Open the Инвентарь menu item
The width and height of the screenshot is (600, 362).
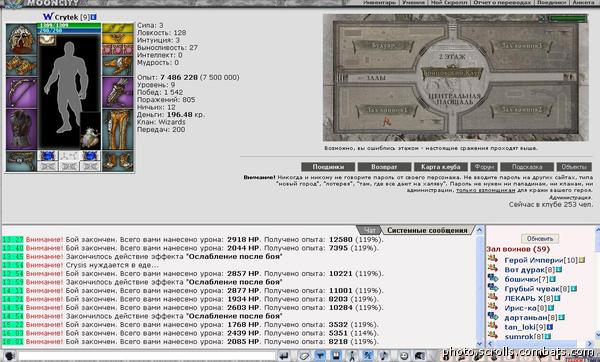coord(379,3)
